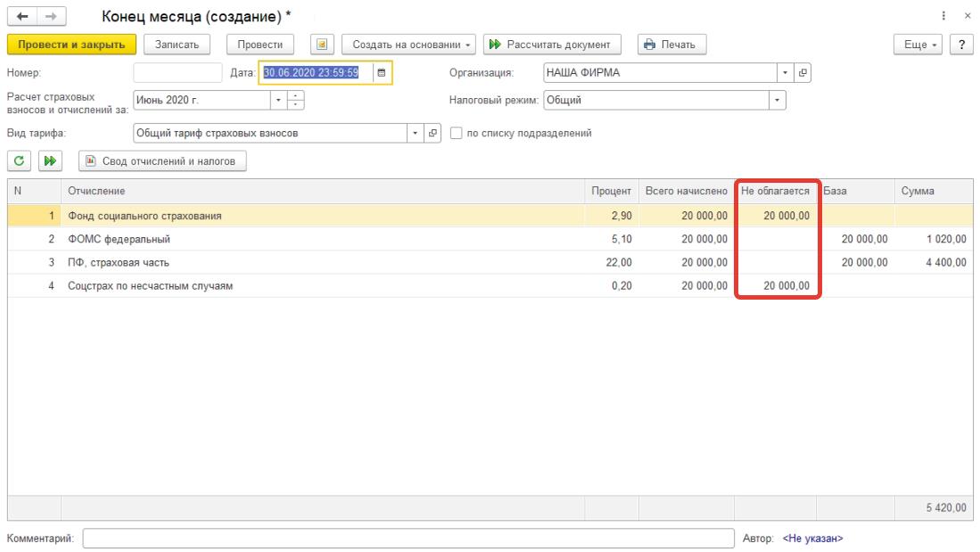
Task: Enable the 'по списку подразделений' checkbox
Action: point(457,134)
